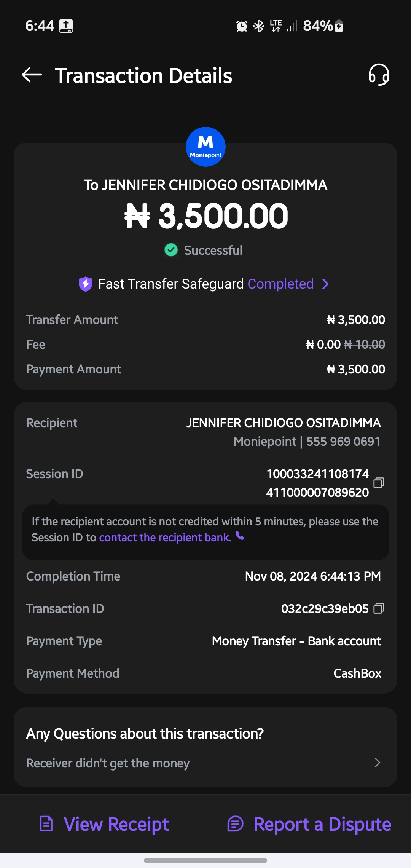This screenshot has height=868, width=411.
Task: Tap the Transaction Details title
Action: 143,75
